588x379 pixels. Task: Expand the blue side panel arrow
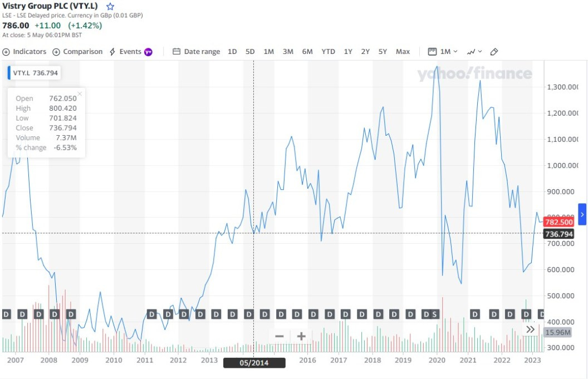pos(582,214)
